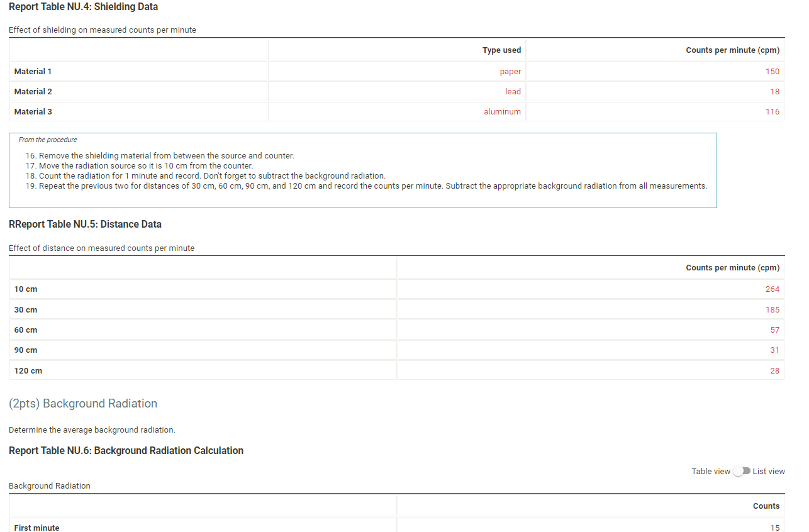Click the 'Material 2' row label
Viewport: 809px width, 532px height.
coord(33,91)
